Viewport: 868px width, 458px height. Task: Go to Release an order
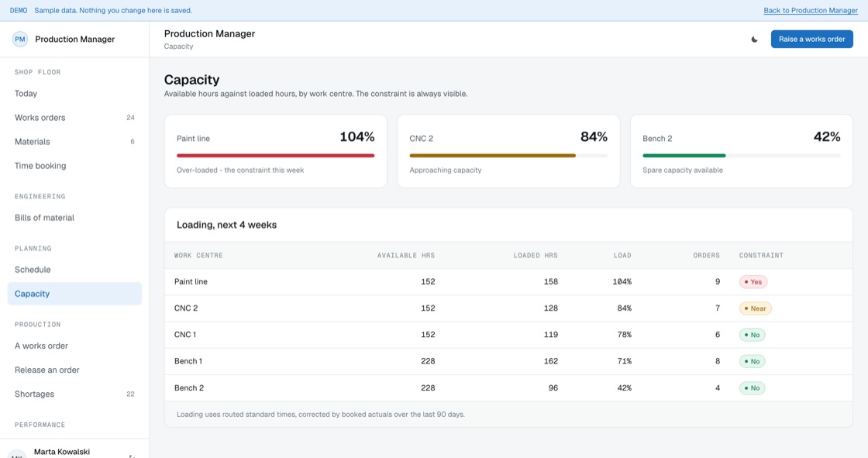(x=74, y=370)
